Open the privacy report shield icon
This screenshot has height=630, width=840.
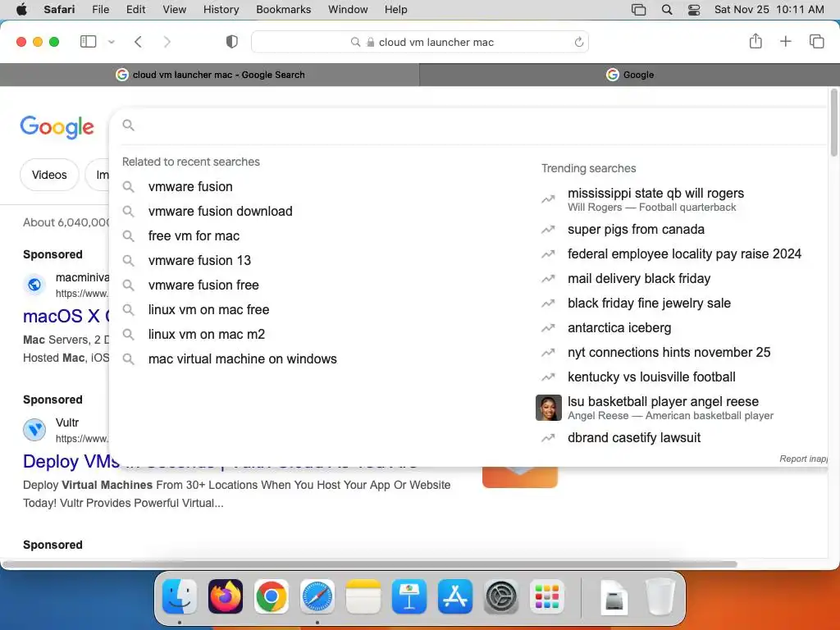pyautogui.click(x=232, y=42)
